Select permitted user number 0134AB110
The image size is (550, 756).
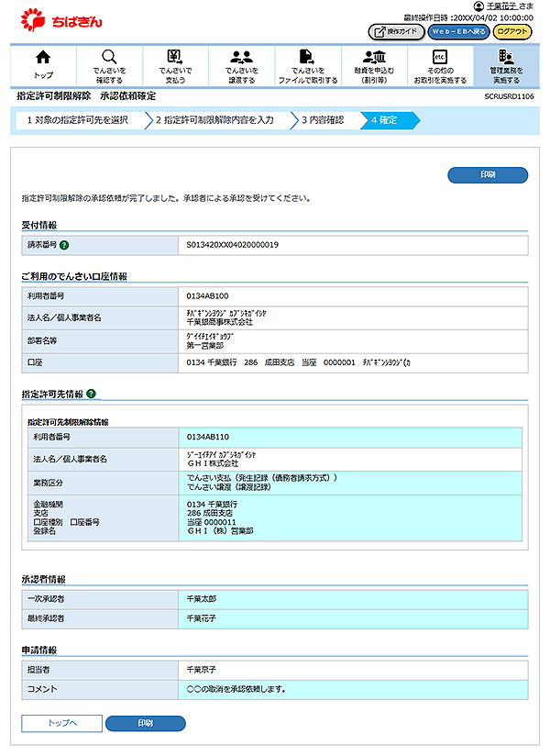click(x=207, y=437)
